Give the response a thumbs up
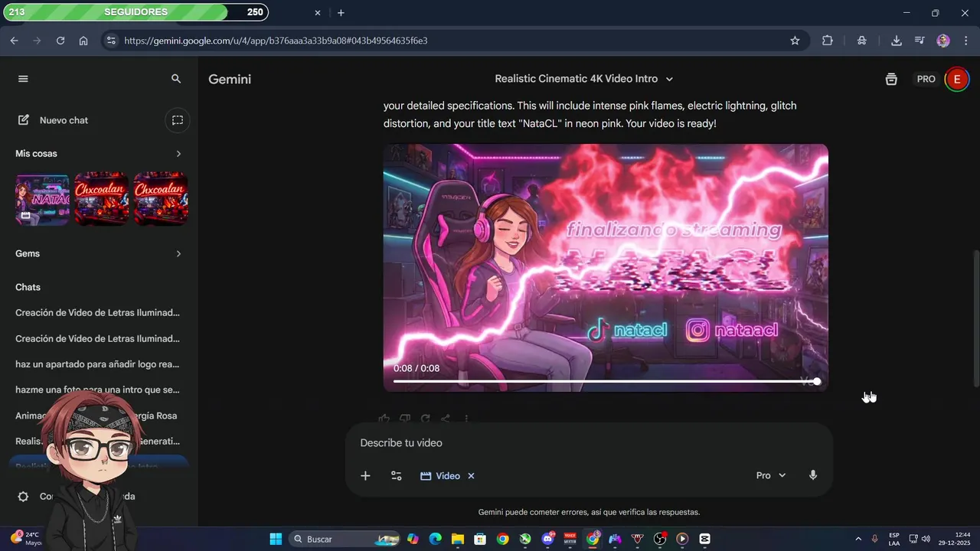 (384, 419)
